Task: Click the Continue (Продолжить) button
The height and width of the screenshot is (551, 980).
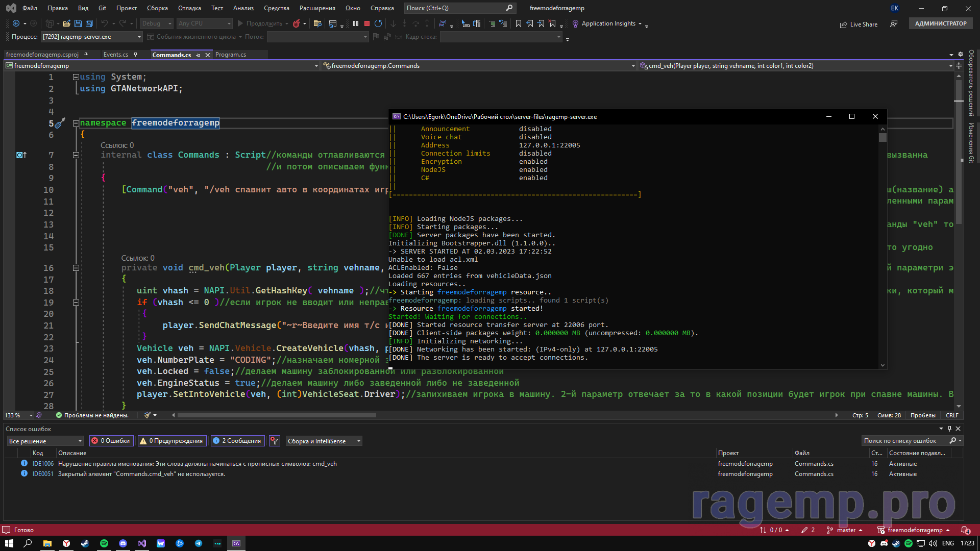Action: [x=259, y=23]
